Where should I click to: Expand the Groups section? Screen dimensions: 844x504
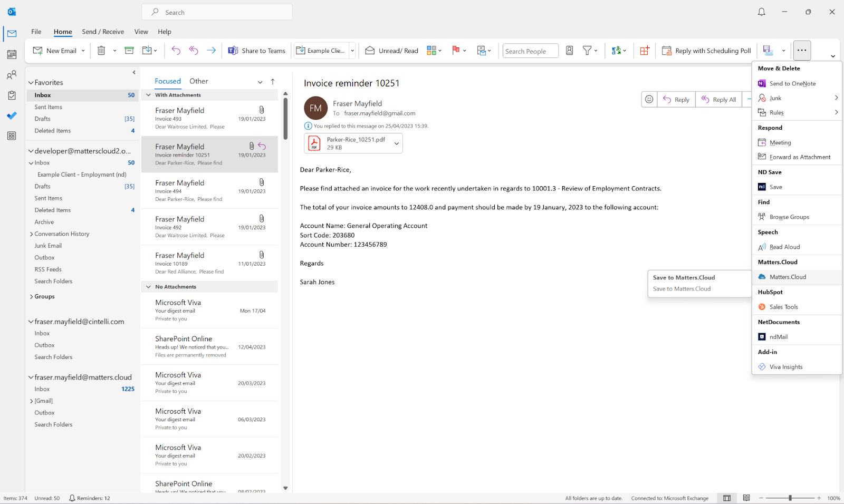pos(32,297)
